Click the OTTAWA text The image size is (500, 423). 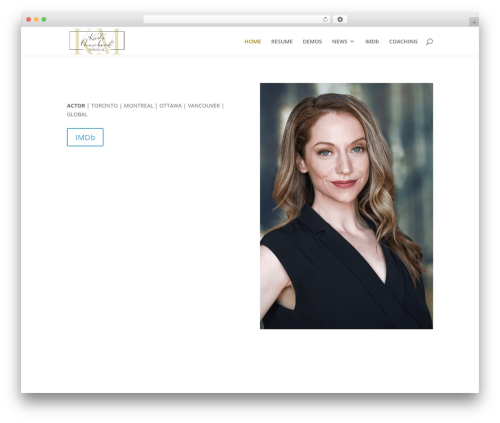point(170,106)
